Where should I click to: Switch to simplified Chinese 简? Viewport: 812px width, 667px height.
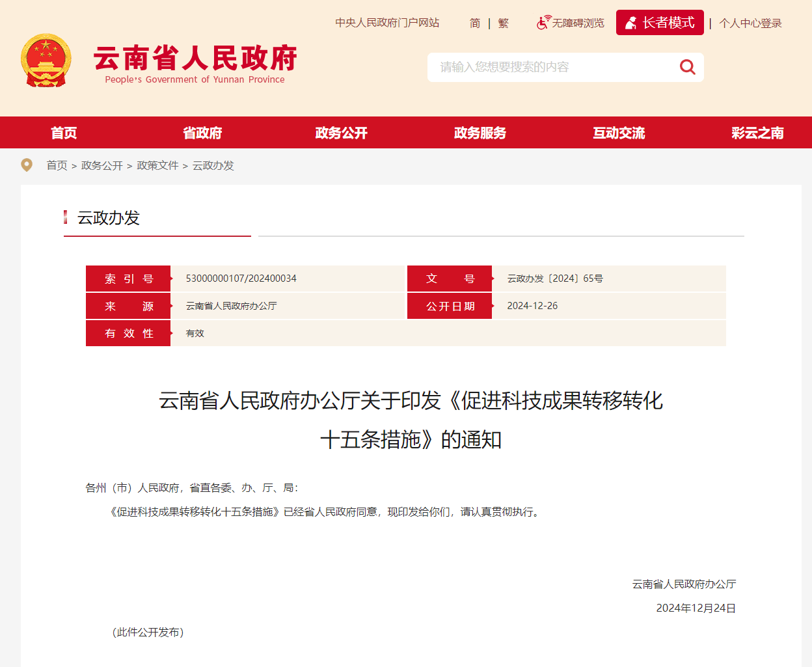(x=475, y=23)
